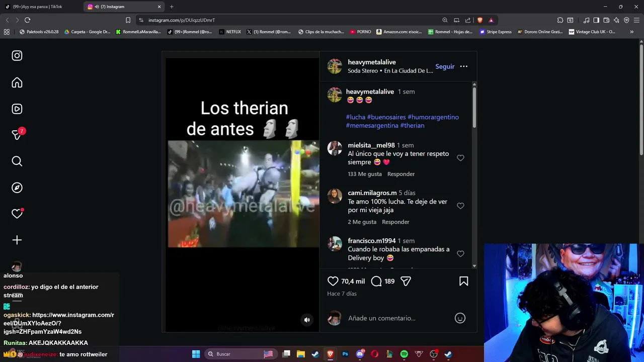Open Amazon.com bookmark
Image resolution: width=644 pixels, height=362 pixels.
(x=399, y=32)
